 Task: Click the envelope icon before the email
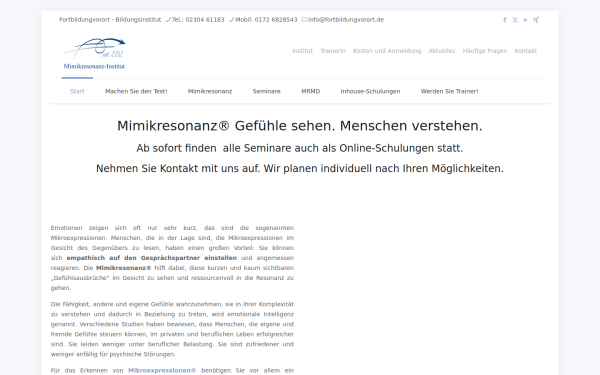click(304, 20)
